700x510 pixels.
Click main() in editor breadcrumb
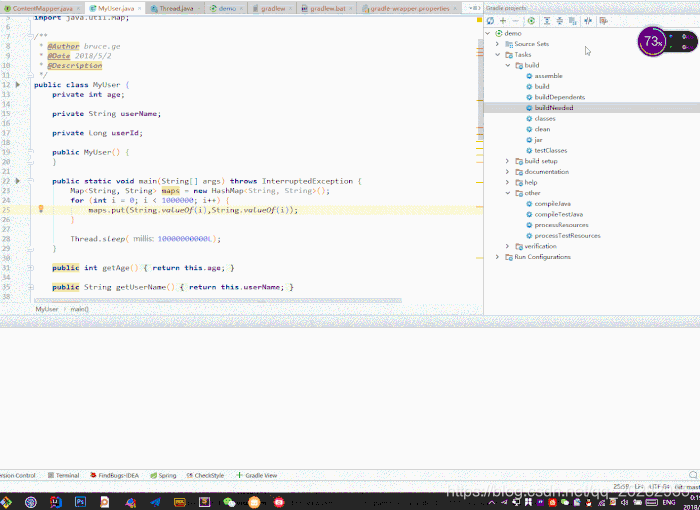tap(79, 309)
